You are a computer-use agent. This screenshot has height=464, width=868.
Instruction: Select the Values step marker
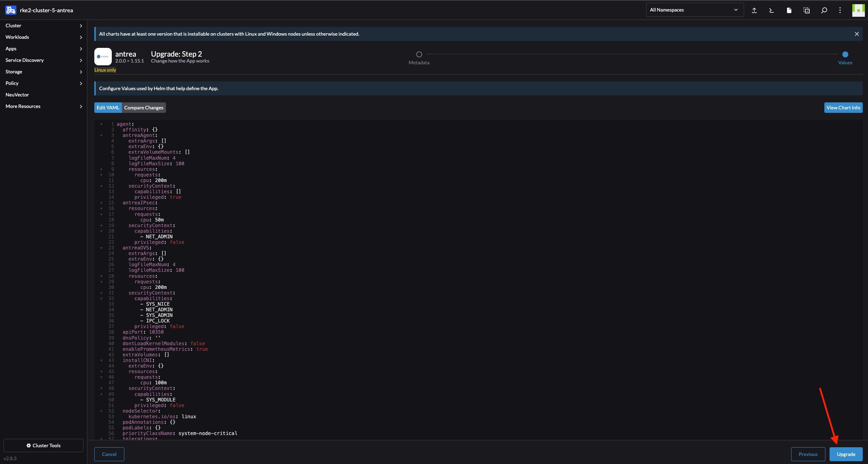tap(845, 54)
